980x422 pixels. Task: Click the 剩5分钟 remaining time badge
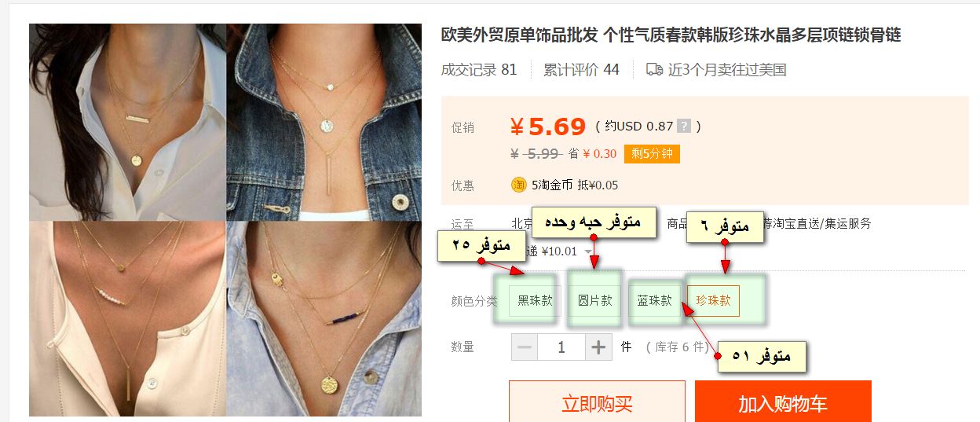652,153
